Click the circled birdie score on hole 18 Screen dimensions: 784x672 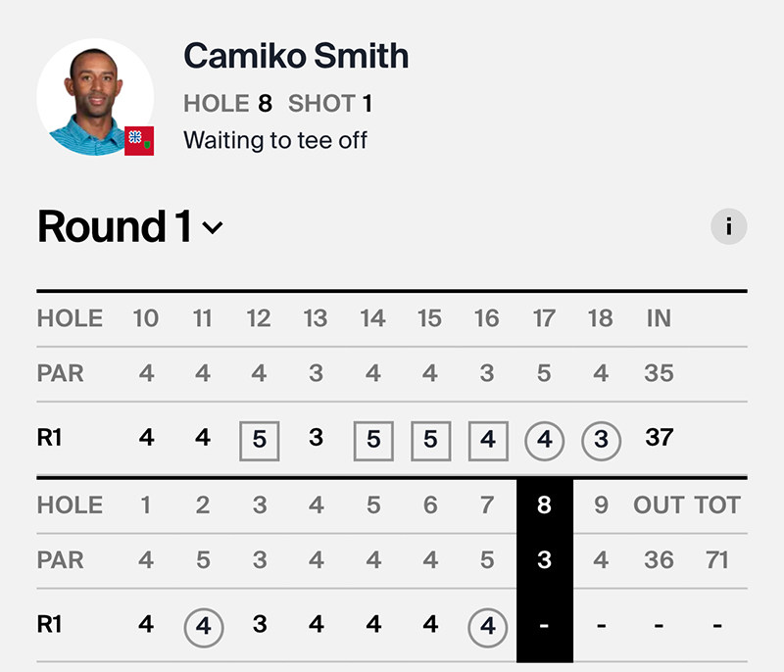[602, 440]
